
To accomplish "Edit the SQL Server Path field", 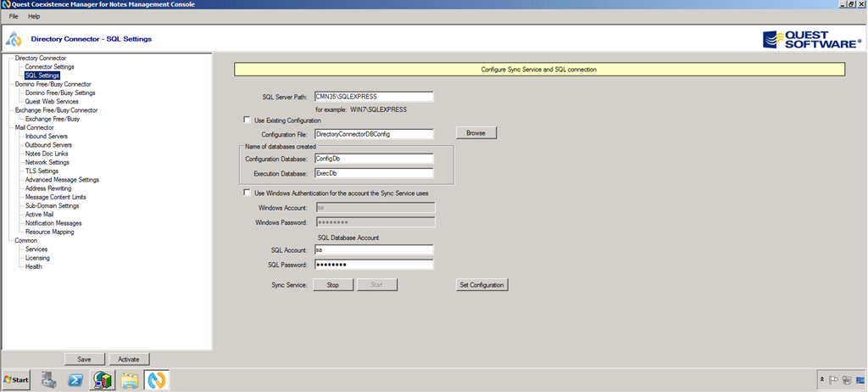I will 374,97.
